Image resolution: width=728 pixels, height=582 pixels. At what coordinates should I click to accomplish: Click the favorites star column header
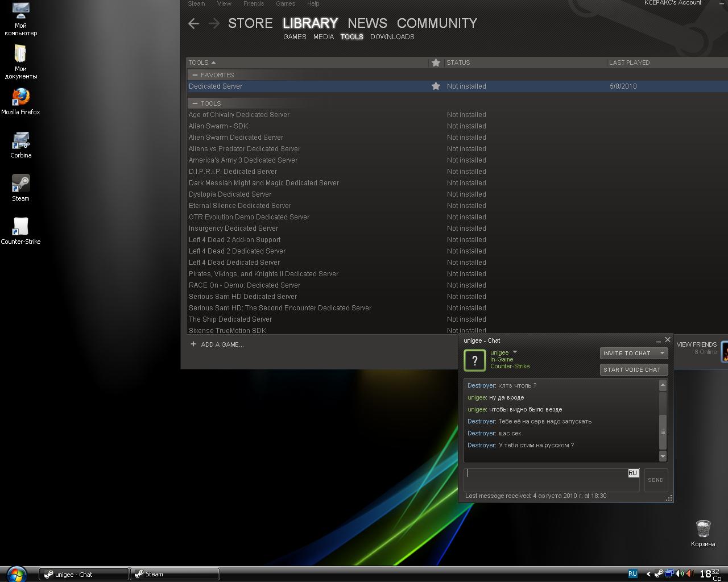coord(436,63)
